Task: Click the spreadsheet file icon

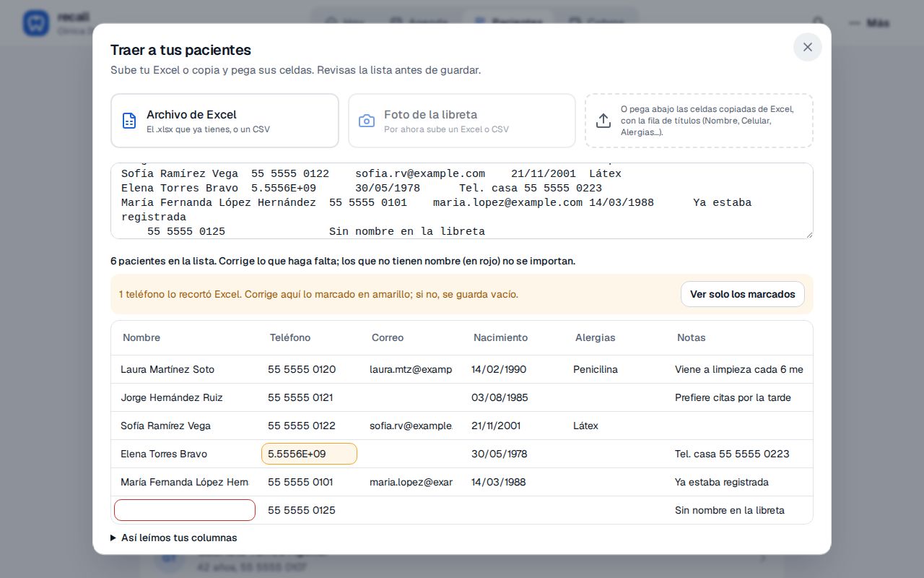Action: [x=129, y=121]
